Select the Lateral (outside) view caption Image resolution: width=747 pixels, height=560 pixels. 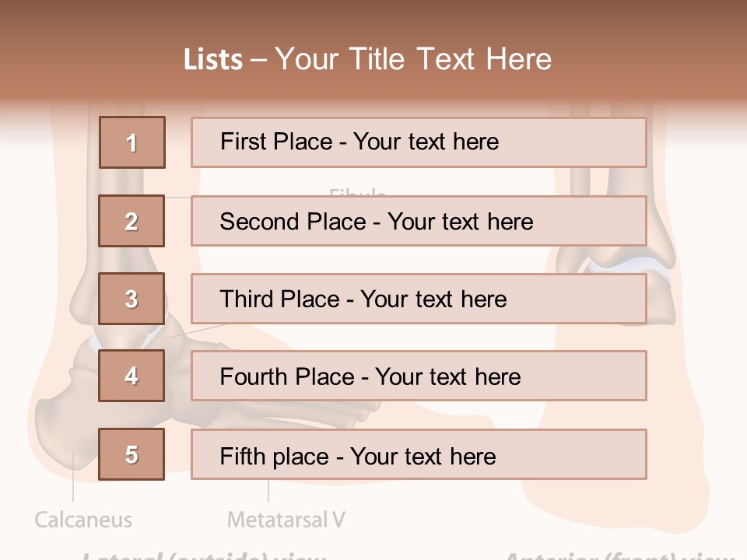pos(204,555)
